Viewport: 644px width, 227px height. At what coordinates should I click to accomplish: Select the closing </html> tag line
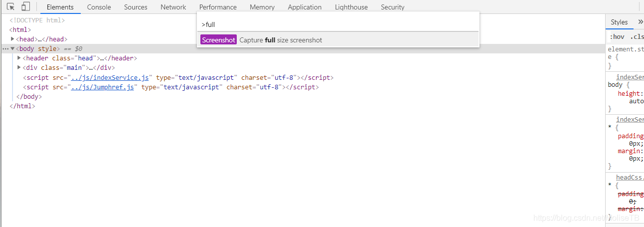tap(22, 106)
